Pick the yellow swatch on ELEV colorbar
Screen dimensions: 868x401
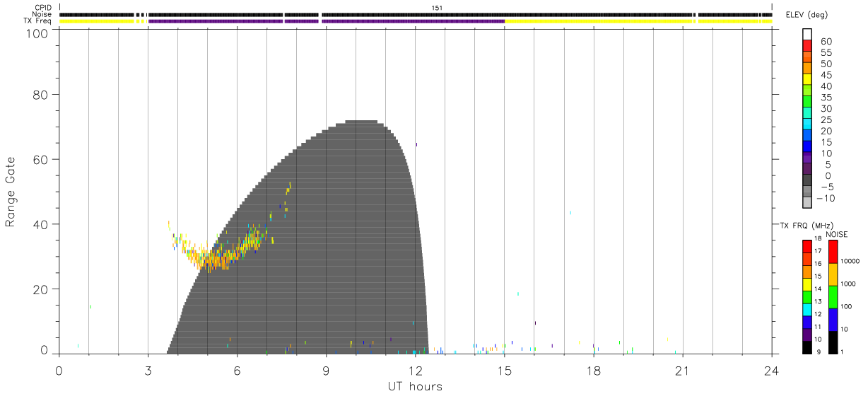(x=807, y=79)
